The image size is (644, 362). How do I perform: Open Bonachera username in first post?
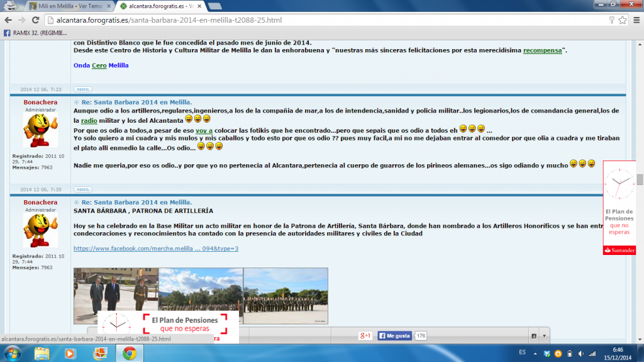tap(40, 102)
